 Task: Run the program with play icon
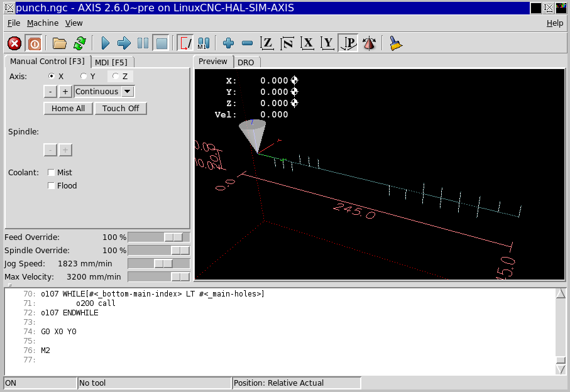[106, 43]
